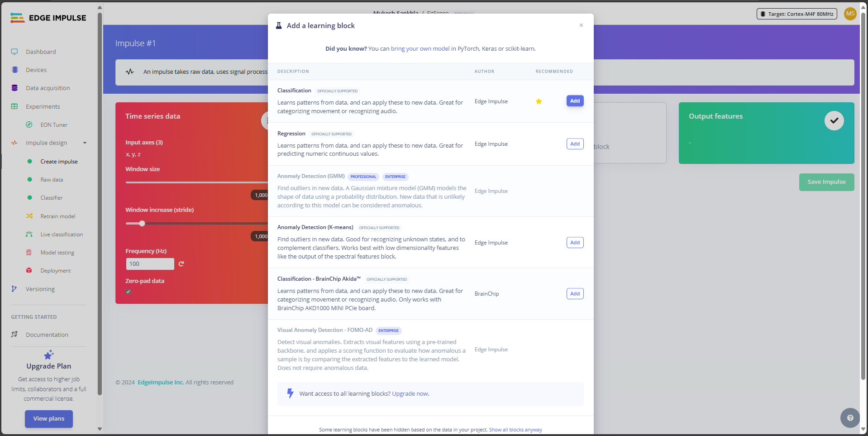Click the Professional badge on GMM block
The width and height of the screenshot is (868, 436).
363,177
